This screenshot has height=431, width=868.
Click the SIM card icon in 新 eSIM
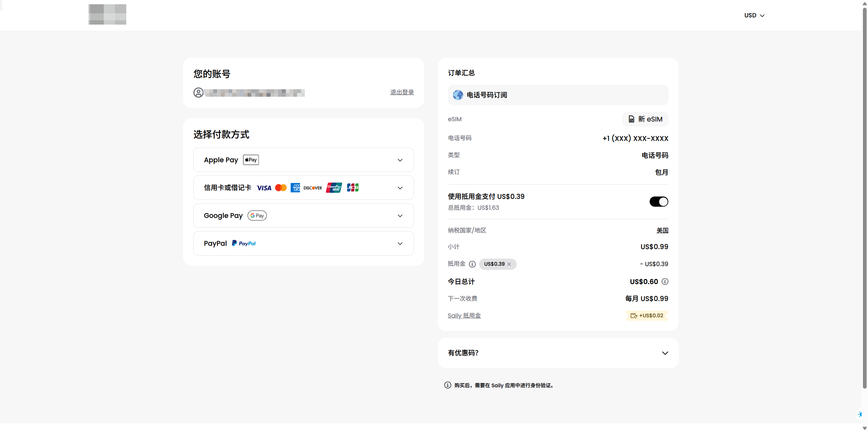[631, 119]
